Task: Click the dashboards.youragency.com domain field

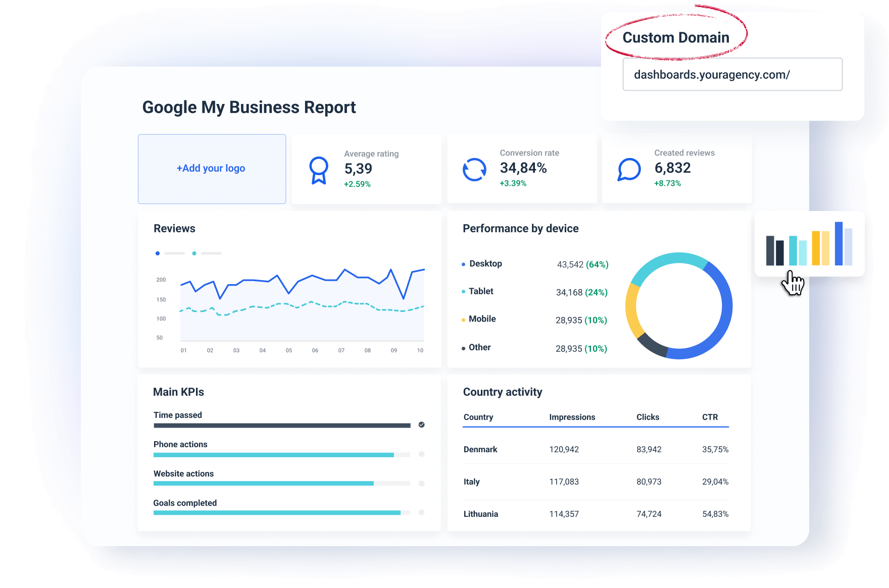Action: pos(732,74)
